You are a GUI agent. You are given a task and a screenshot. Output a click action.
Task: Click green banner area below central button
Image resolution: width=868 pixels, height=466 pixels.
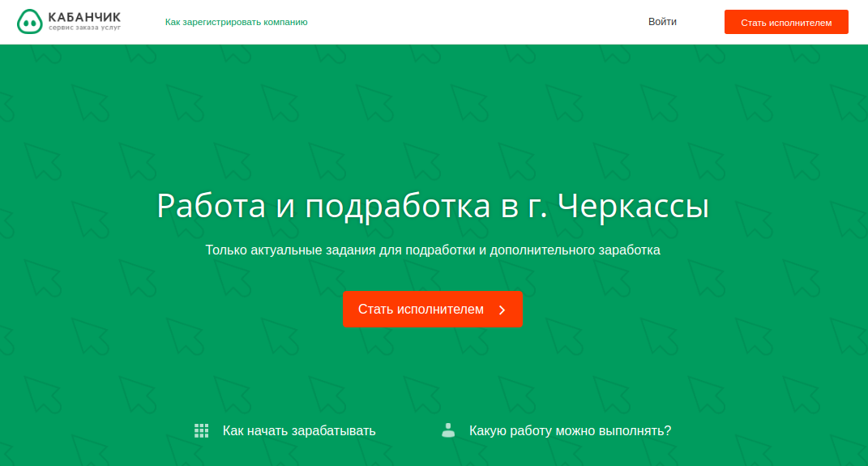433,369
